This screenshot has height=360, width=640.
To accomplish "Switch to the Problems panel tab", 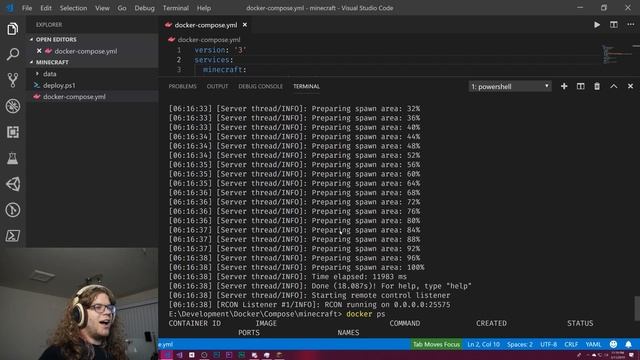I will click(182, 86).
